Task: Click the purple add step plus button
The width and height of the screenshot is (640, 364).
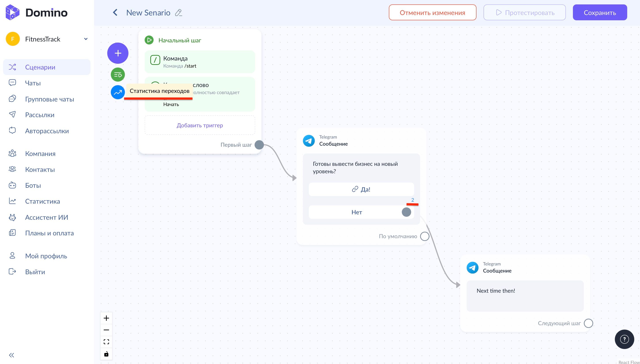Action: [x=118, y=53]
